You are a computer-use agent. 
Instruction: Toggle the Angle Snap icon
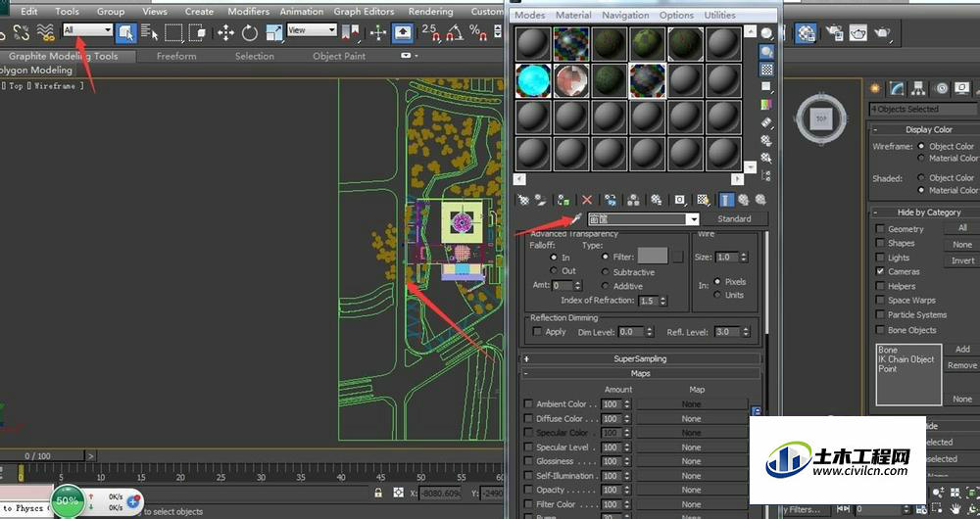(455, 32)
